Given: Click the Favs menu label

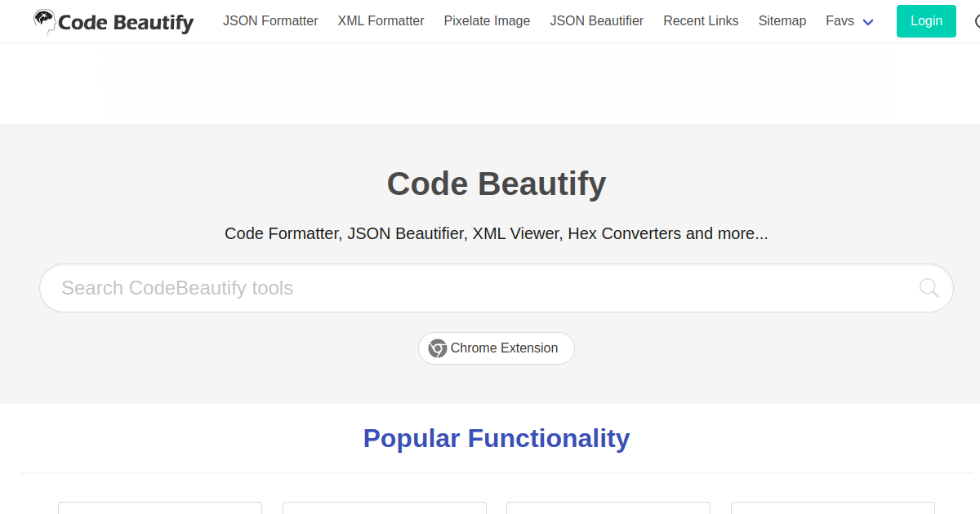Looking at the screenshot, I should click(x=840, y=21).
